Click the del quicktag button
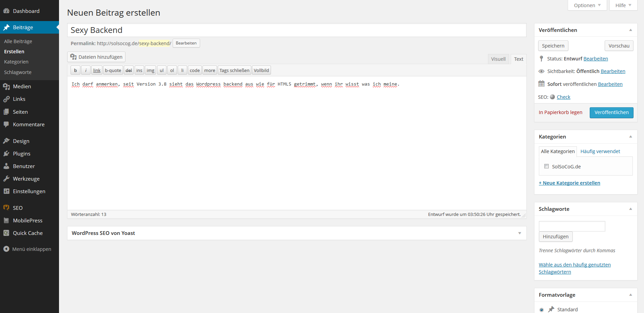This screenshot has height=313, width=644. point(129,70)
